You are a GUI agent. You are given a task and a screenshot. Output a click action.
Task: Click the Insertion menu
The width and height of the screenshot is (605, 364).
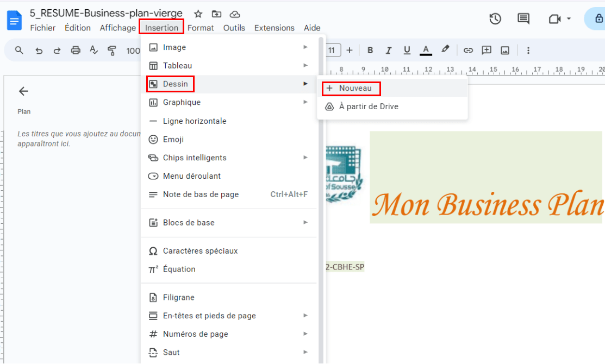pos(161,28)
